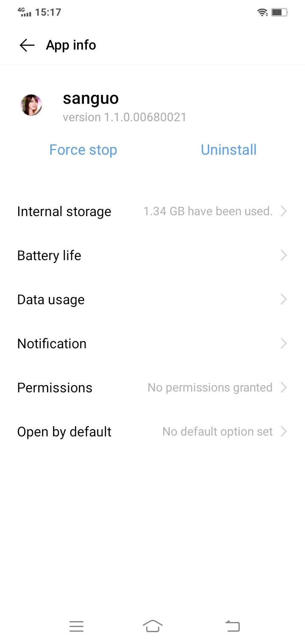Force stop the sanguo app

click(x=83, y=150)
